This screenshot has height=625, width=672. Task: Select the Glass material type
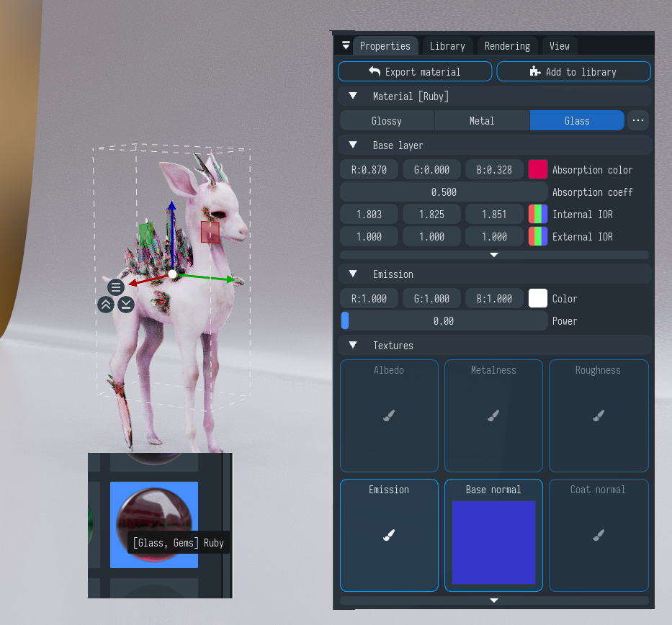tap(577, 121)
